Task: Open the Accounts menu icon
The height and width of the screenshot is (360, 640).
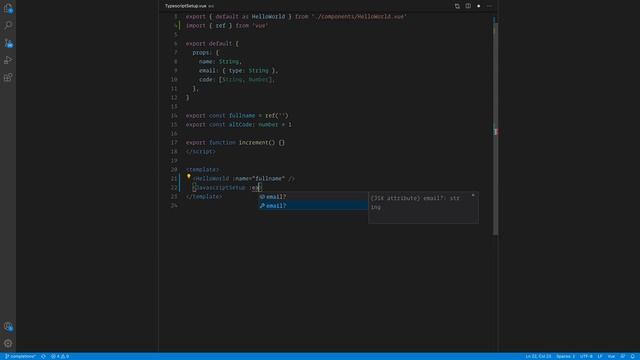Action: point(8,327)
